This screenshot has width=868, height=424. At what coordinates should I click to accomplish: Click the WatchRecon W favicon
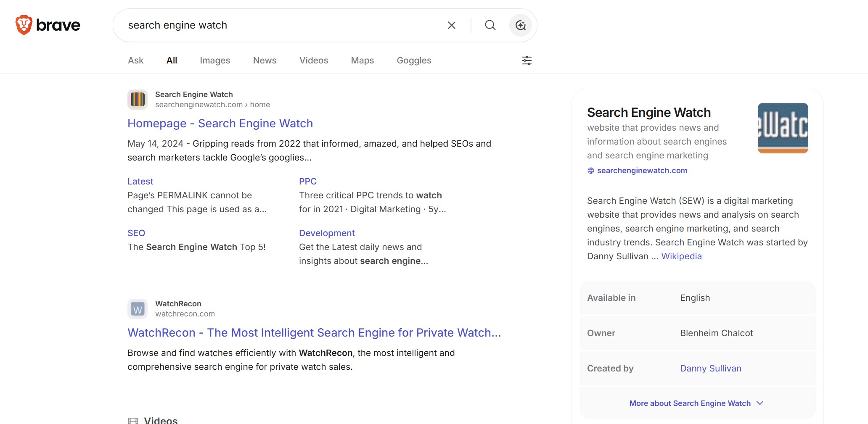point(138,309)
